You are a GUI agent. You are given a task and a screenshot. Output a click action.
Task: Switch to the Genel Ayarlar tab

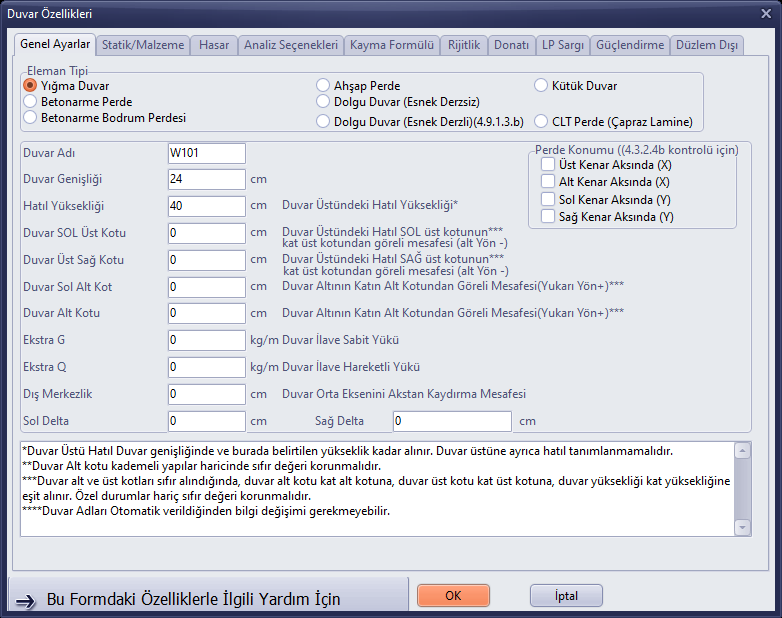[55, 44]
